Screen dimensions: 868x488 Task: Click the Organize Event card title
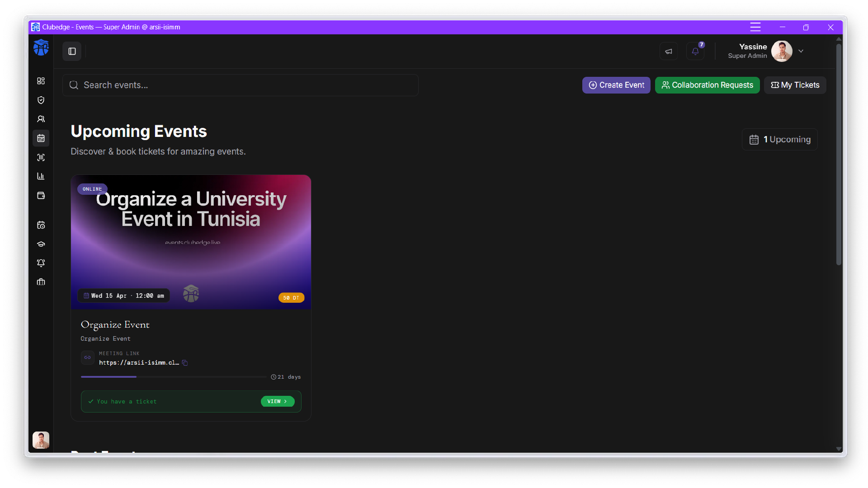pos(115,325)
